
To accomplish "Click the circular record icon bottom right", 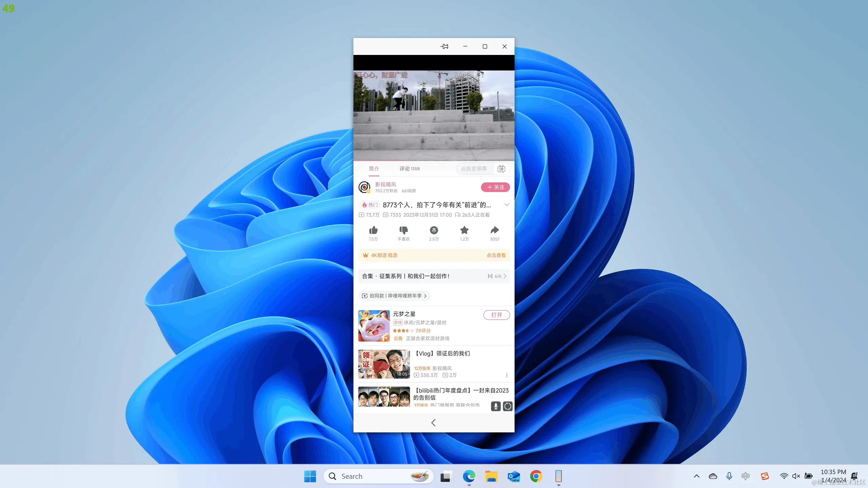I will pyautogui.click(x=507, y=406).
